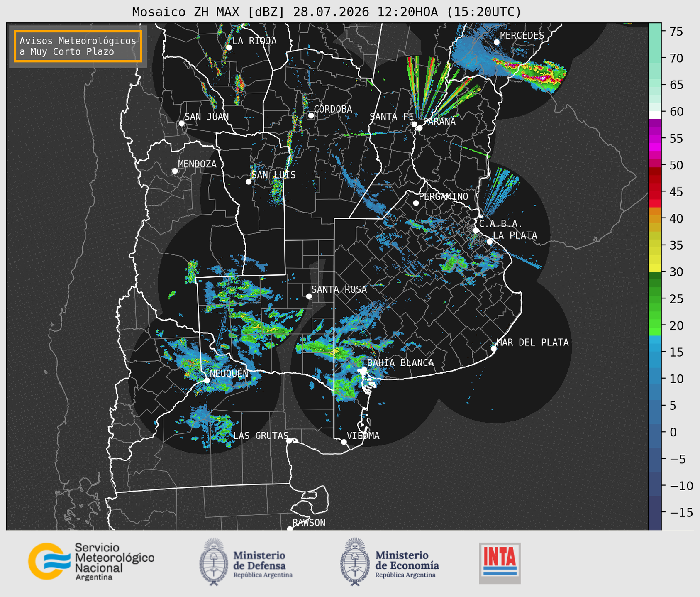Click the INTA logo
The image size is (700, 597).
500,563
